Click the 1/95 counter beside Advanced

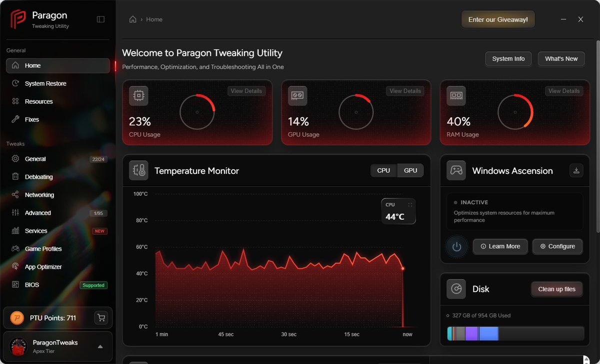[x=98, y=213]
